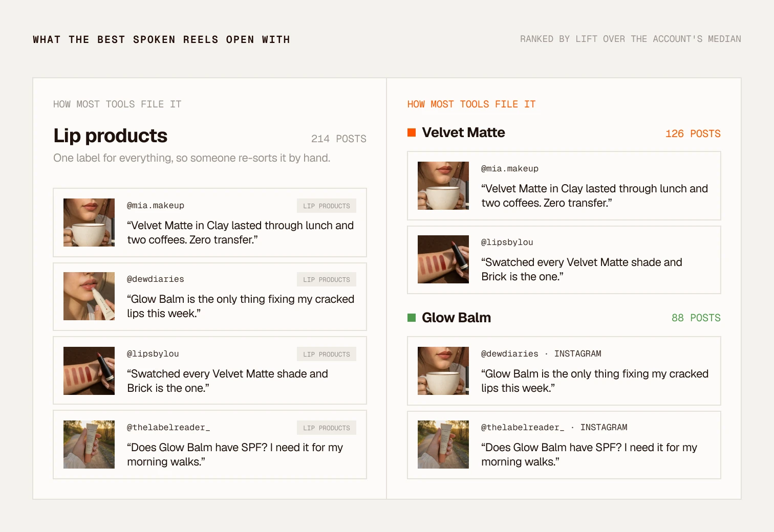
Task: Click the LIP PRODUCTS tag on the @lipsbylou card
Action: click(x=327, y=354)
